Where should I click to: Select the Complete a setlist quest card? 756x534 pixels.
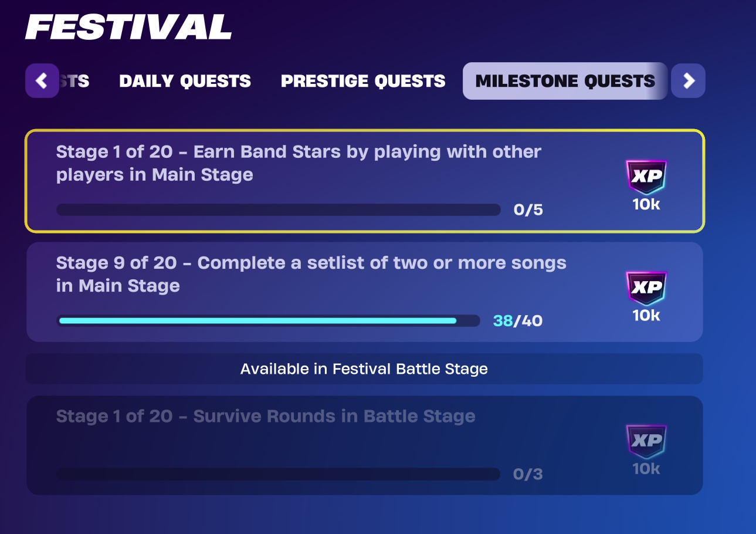tap(365, 292)
